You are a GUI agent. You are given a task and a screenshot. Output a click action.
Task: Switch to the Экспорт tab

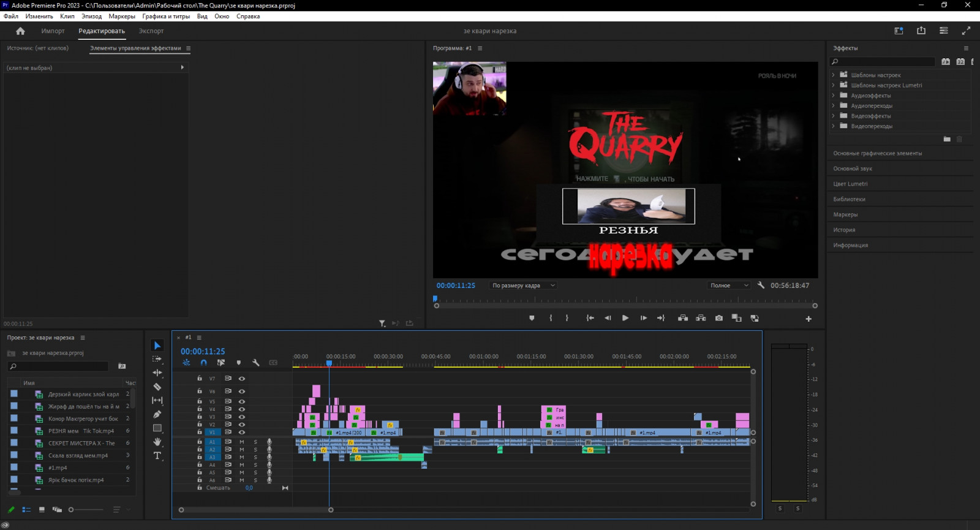point(151,31)
